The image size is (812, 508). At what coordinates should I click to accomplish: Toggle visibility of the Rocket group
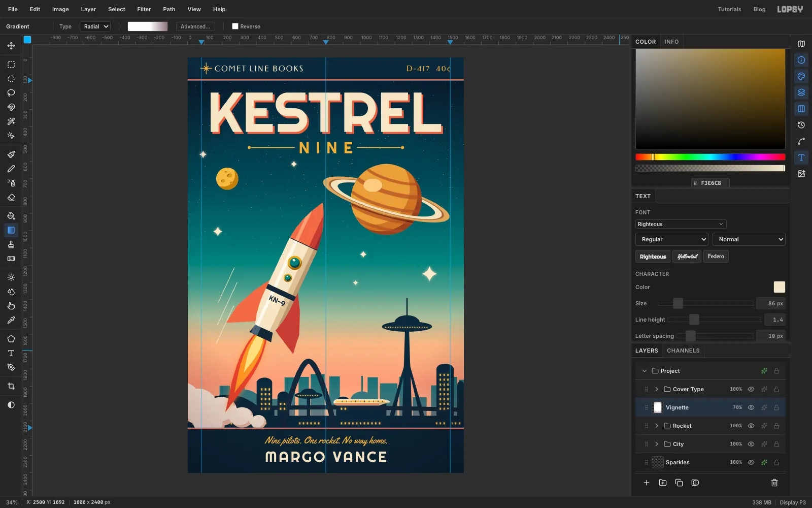[751, 426]
